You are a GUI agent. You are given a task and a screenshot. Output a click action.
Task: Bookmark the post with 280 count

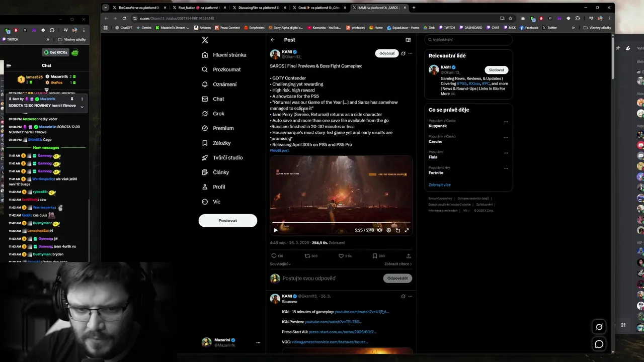(x=375, y=256)
